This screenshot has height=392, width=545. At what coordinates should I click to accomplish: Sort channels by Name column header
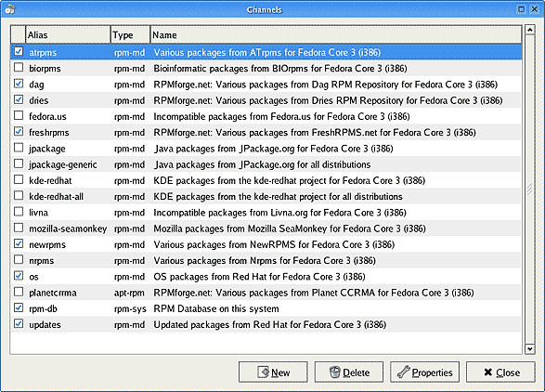(336, 34)
